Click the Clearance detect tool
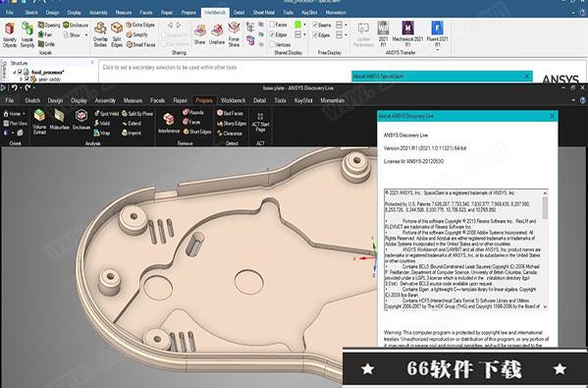The height and width of the screenshot is (388, 588). (x=230, y=134)
